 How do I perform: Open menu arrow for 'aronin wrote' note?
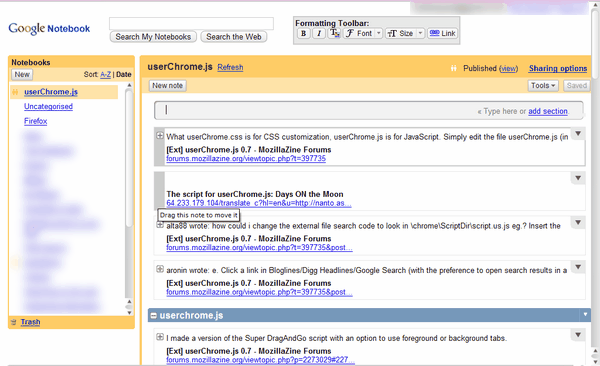click(578, 267)
